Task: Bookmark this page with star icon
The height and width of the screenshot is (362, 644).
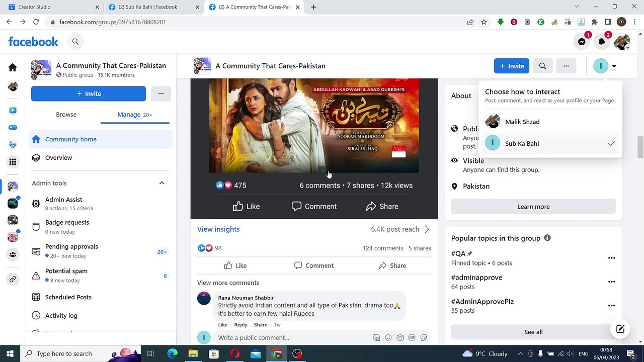Action: point(484,22)
